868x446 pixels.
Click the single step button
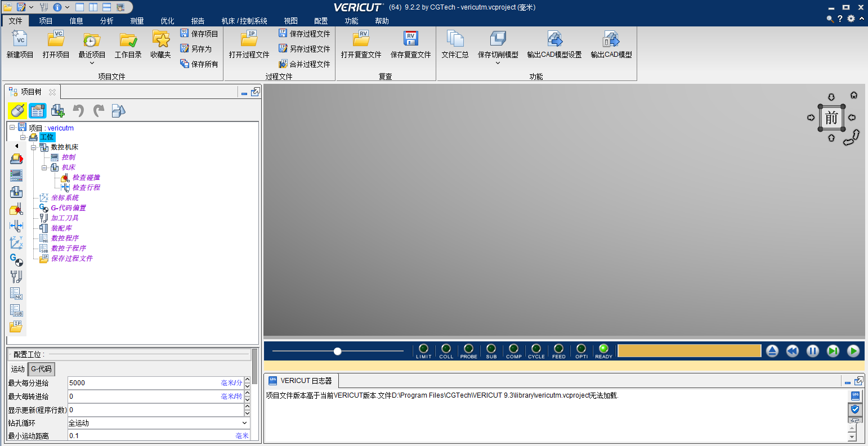(x=833, y=351)
